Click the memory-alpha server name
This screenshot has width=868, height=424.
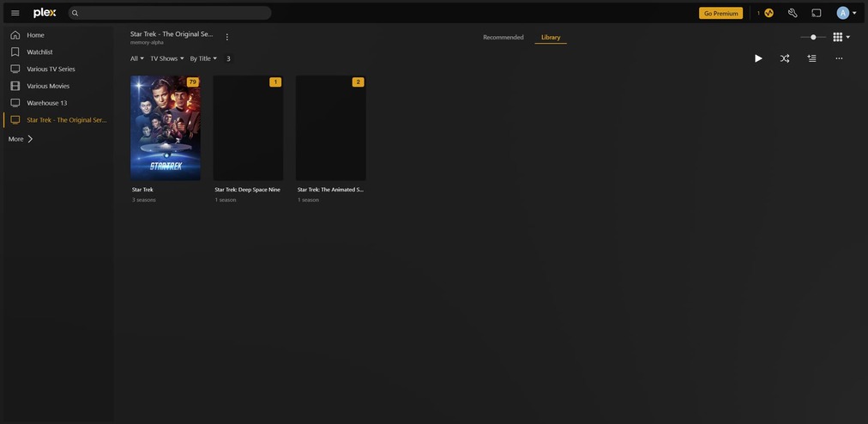pyautogui.click(x=147, y=43)
